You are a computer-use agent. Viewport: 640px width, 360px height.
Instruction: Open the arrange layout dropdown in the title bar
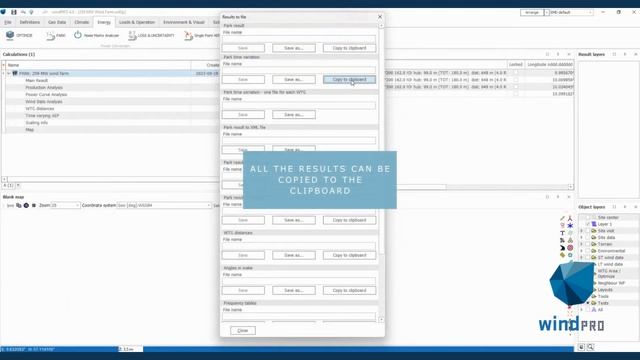tap(547, 13)
